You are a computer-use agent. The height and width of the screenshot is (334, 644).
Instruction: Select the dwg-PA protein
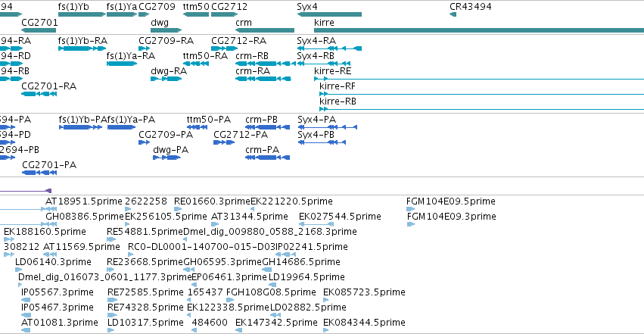[166, 158]
